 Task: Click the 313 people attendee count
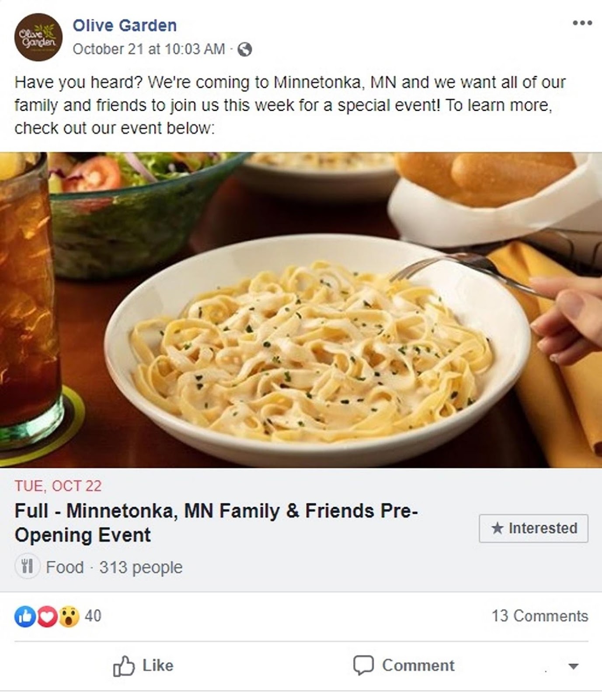(x=141, y=567)
